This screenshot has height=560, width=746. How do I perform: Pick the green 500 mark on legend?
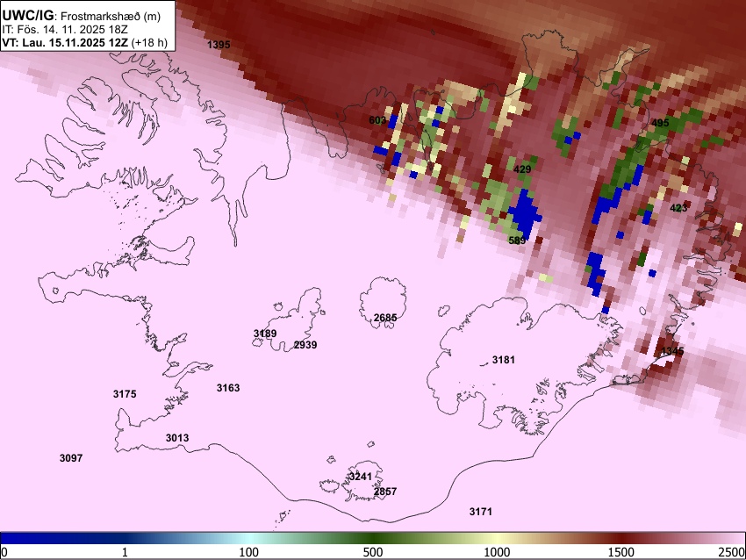[x=373, y=552]
